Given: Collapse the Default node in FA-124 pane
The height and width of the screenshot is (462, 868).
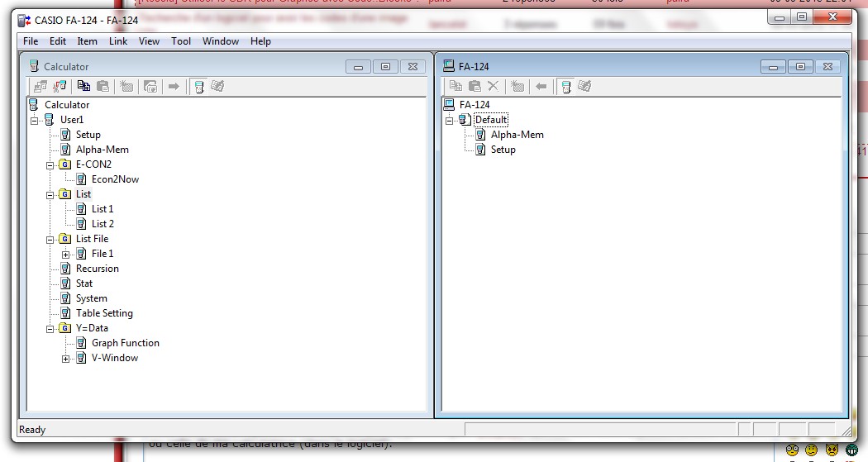Looking at the screenshot, I should click(x=450, y=121).
